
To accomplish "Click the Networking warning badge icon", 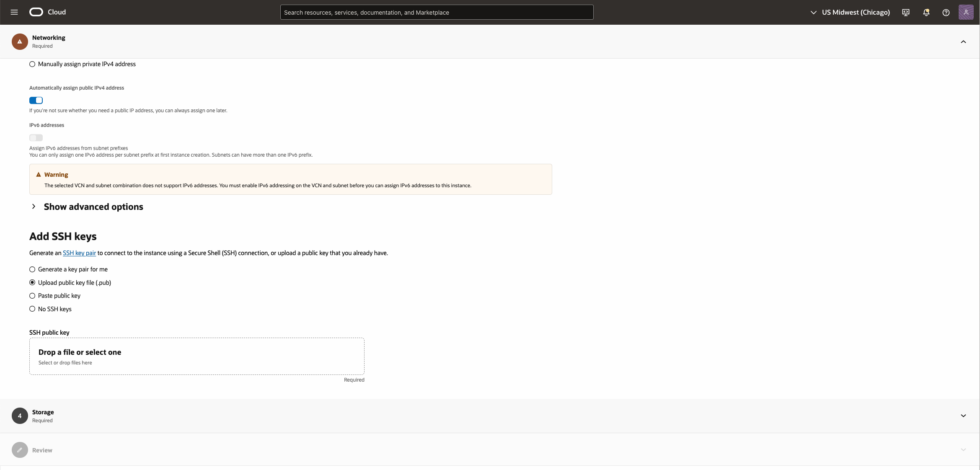I will tap(19, 41).
